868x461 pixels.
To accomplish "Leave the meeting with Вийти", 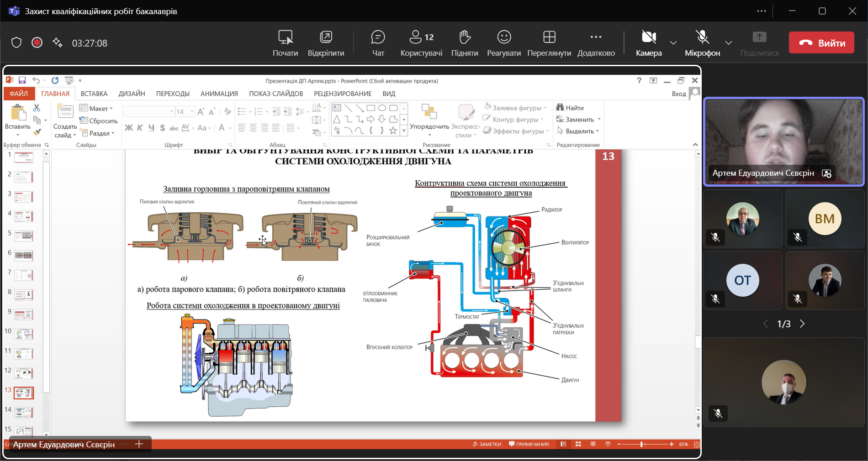I will [821, 43].
